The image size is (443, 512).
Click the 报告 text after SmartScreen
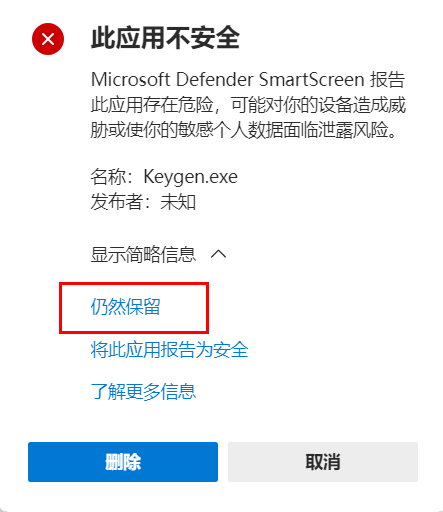click(x=388, y=80)
